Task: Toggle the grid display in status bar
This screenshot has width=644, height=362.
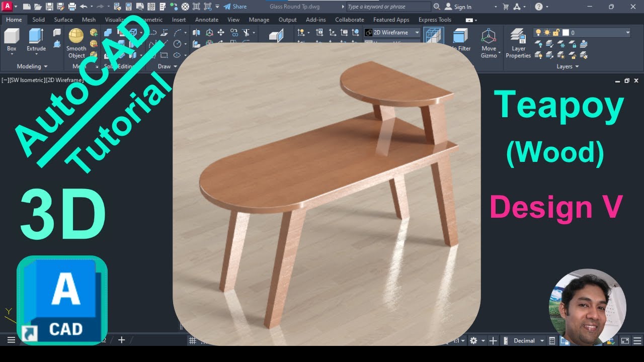Action: 192,340
